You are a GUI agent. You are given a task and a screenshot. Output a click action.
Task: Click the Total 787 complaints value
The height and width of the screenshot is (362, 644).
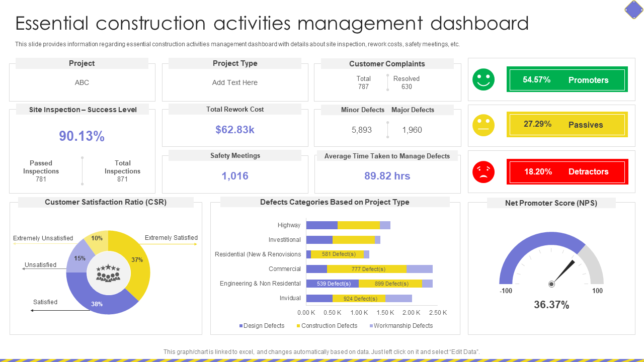coord(363,82)
